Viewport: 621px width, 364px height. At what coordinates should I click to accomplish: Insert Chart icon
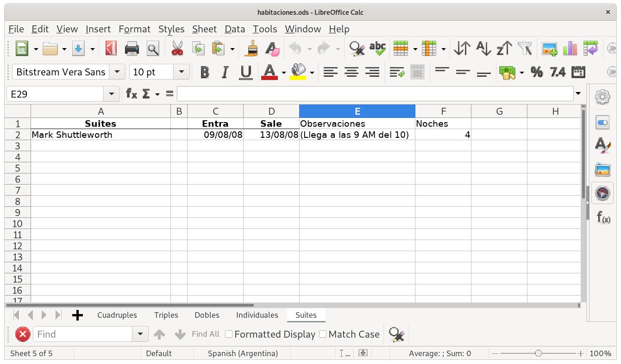tap(570, 48)
